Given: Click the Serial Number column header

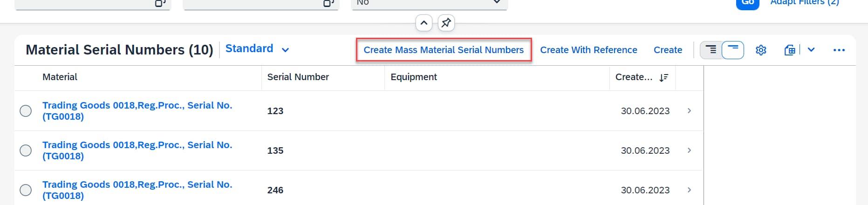Looking at the screenshot, I should pos(298,77).
